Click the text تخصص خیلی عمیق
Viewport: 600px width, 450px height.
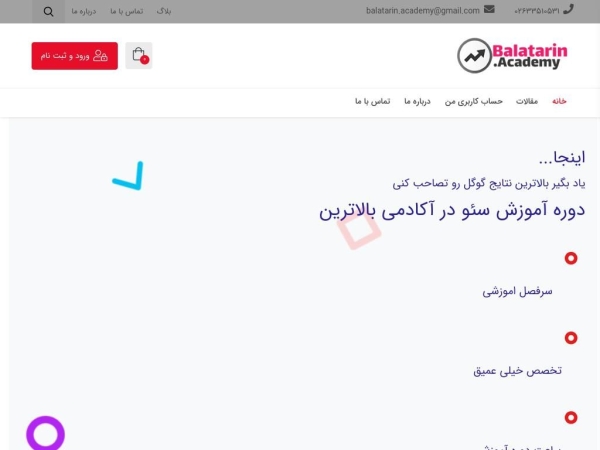(517, 370)
